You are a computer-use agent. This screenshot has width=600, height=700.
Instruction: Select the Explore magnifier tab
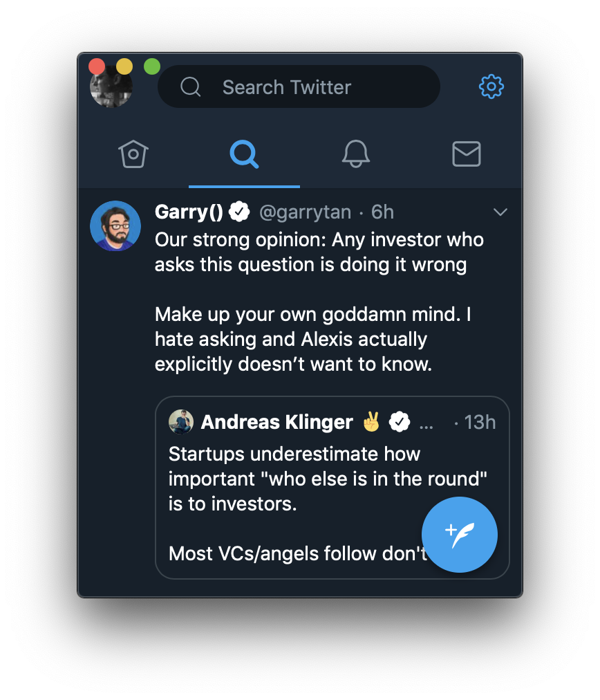pyautogui.click(x=244, y=154)
